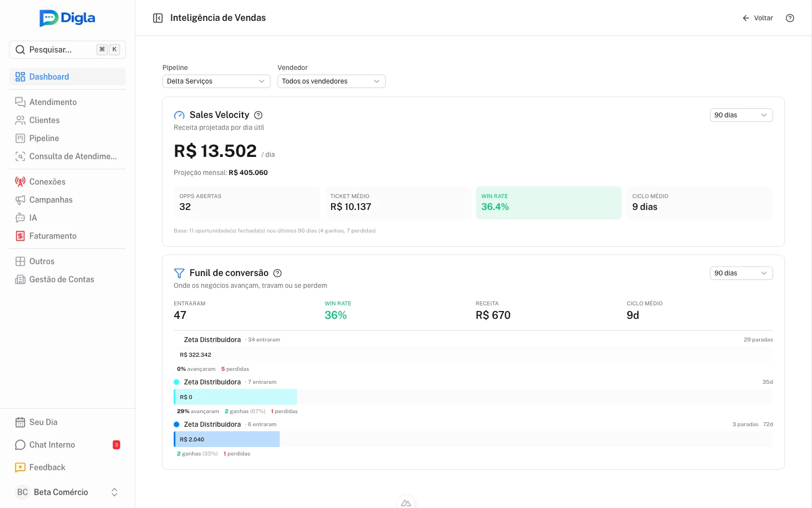Open Clientes menu item
This screenshot has height=508, width=812.
(x=67, y=120)
